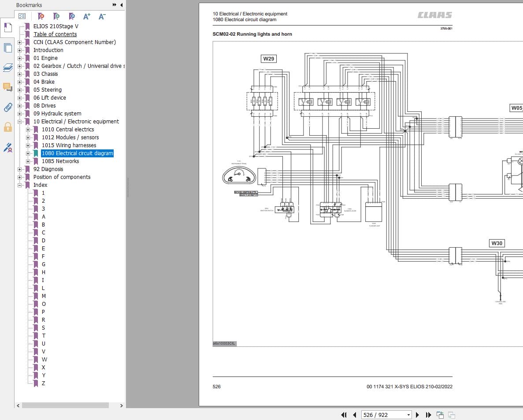
Task: Expand the CCN (CLAAS Component Number) node
Action: click(20, 42)
